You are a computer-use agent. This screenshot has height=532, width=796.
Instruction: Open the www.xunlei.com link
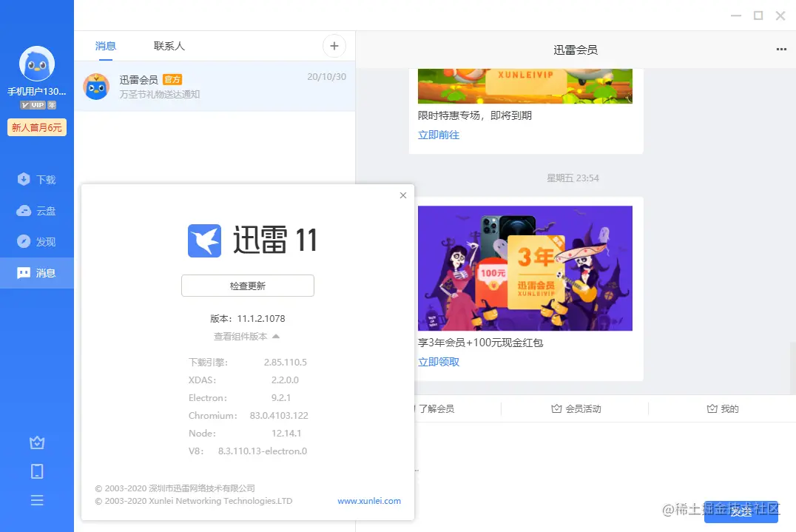pyautogui.click(x=369, y=501)
